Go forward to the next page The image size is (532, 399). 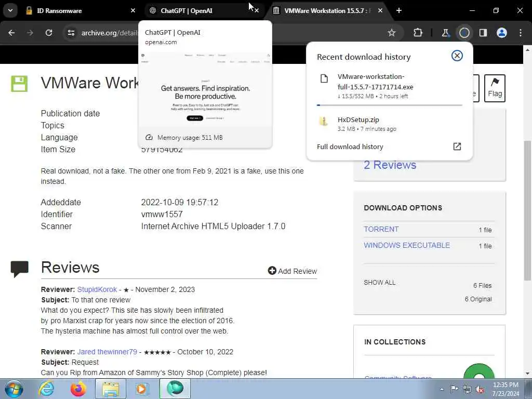30,33
